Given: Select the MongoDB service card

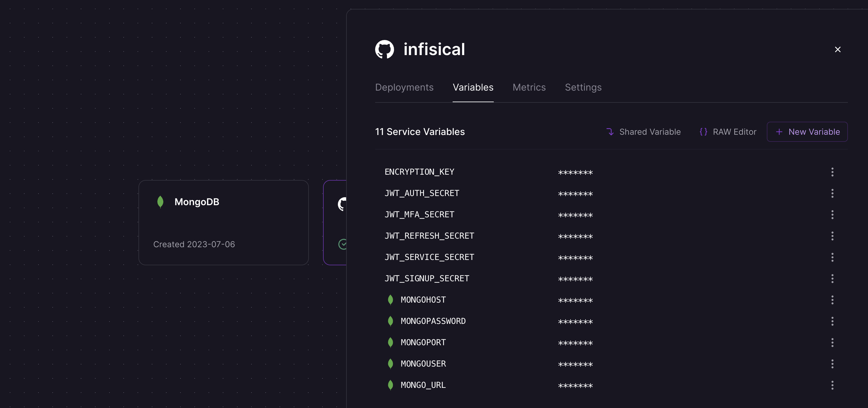Looking at the screenshot, I should [223, 223].
